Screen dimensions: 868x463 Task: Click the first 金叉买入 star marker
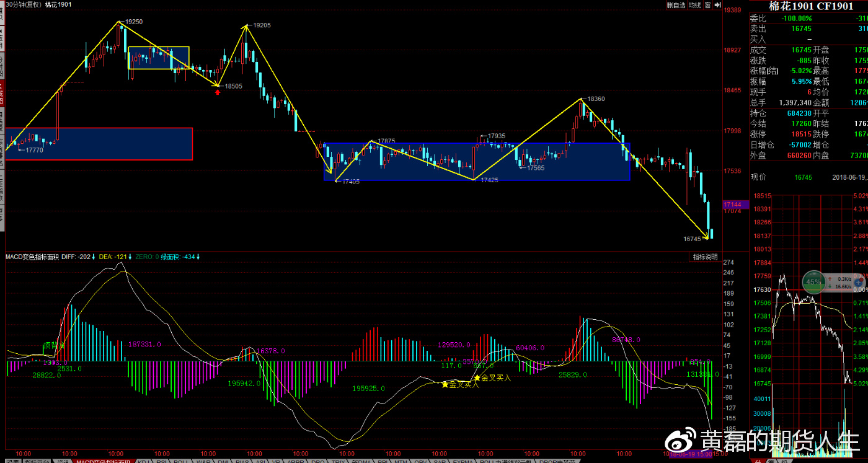(x=445, y=384)
